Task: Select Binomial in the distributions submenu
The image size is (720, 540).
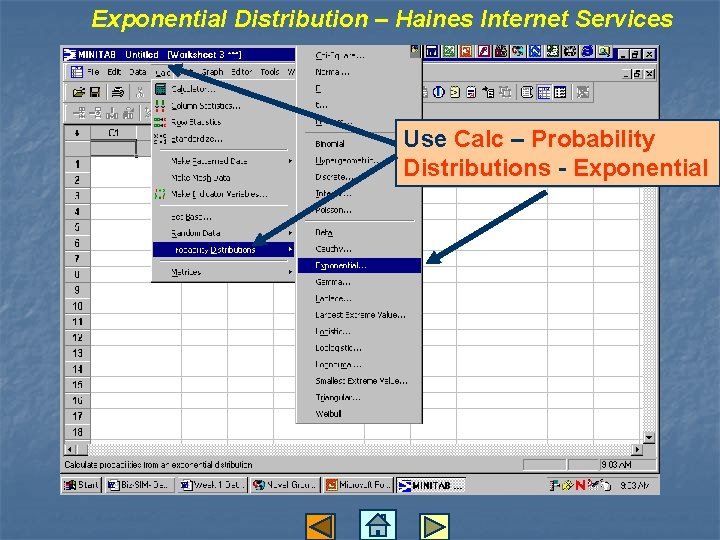Action: pyautogui.click(x=359, y=144)
